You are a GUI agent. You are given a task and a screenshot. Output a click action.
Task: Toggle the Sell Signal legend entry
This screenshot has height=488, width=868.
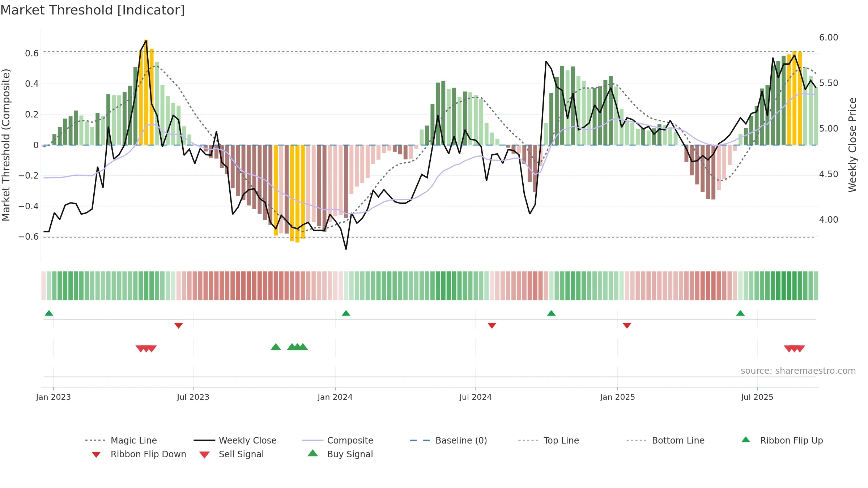point(231,454)
